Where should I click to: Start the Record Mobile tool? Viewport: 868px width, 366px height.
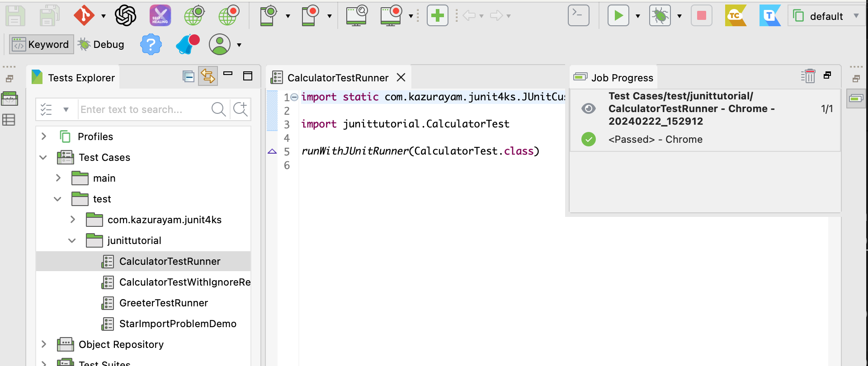click(x=310, y=16)
